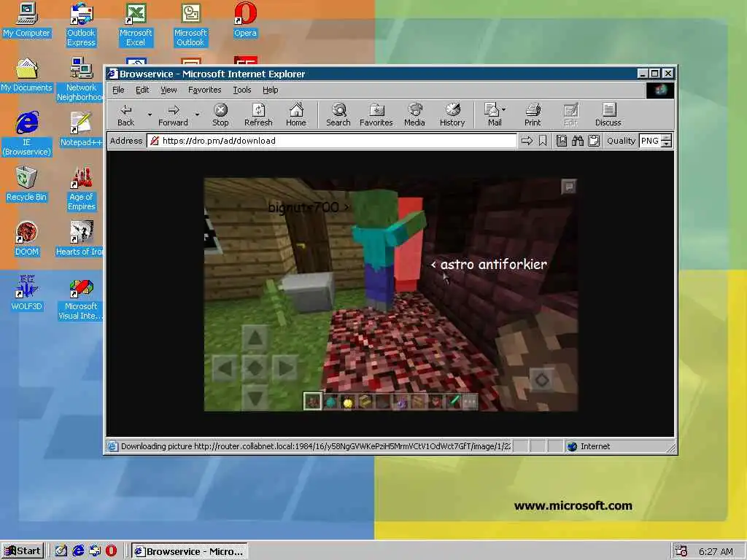The height and width of the screenshot is (560, 747).
Task: Click Show Desktop quick launch icon
Action: click(x=61, y=551)
